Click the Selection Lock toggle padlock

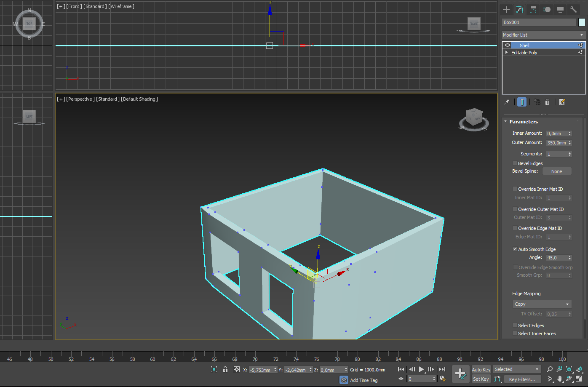point(225,369)
